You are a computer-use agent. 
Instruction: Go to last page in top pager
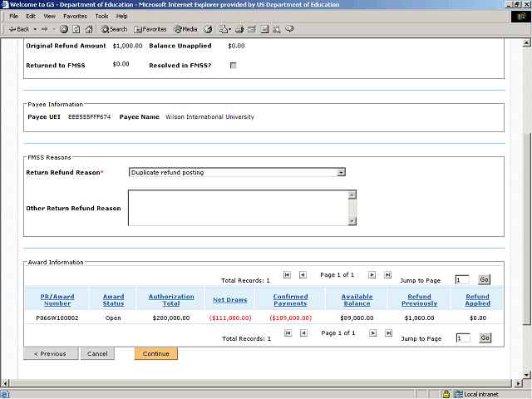tap(387, 274)
